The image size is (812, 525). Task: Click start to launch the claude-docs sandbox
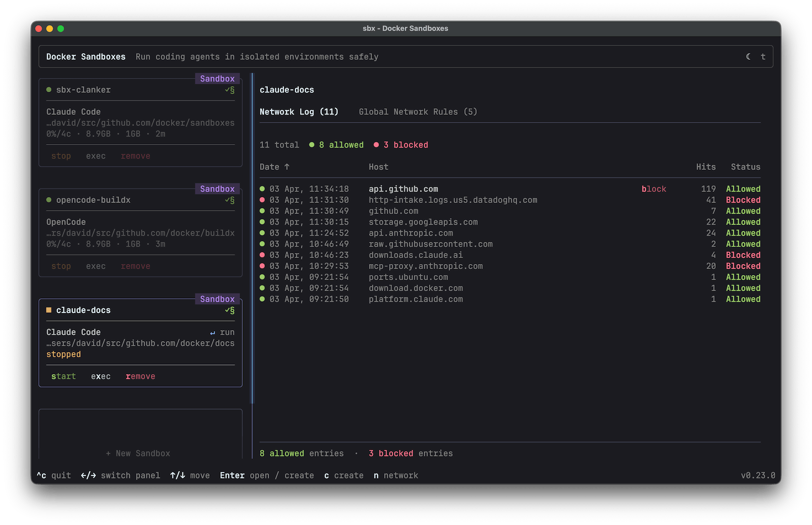[x=63, y=376]
